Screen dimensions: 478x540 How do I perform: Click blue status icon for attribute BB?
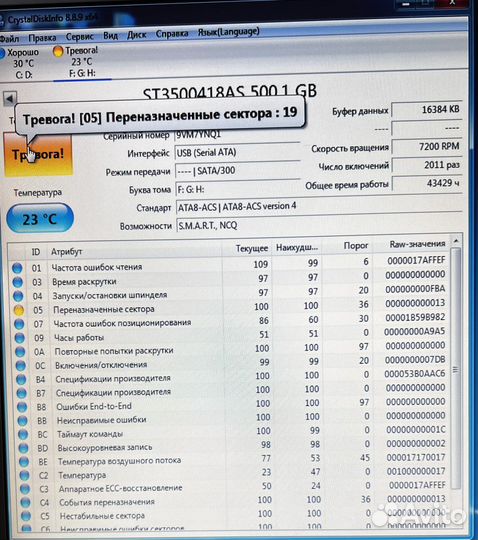click(x=22, y=421)
